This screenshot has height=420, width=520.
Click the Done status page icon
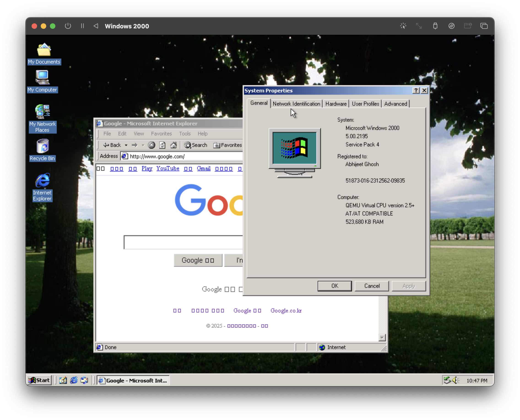point(99,347)
